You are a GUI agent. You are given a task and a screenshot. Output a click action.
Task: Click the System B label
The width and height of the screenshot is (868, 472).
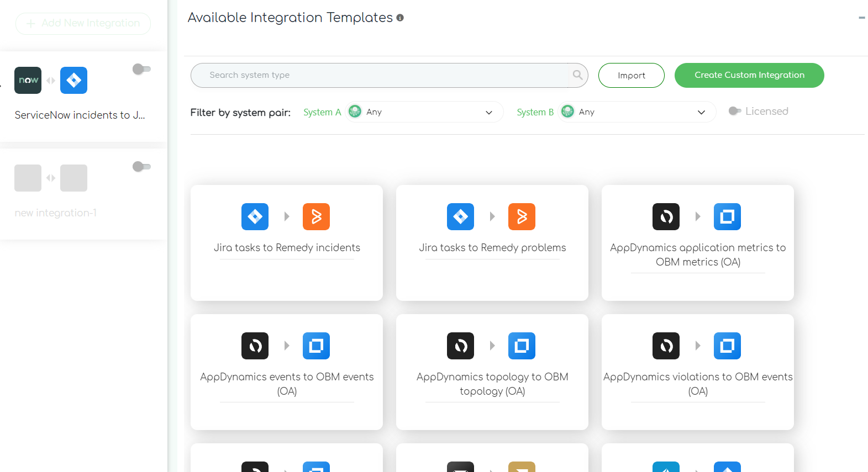535,112
